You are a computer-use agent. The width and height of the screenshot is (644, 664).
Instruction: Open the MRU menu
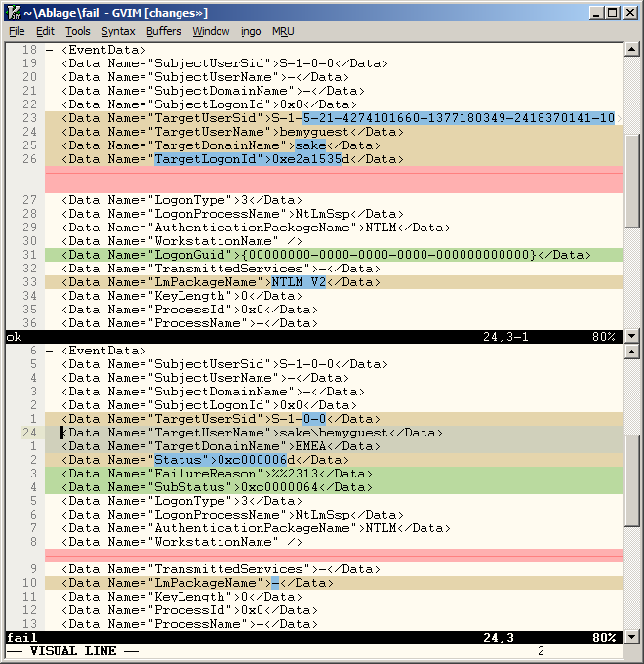click(283, 31)
